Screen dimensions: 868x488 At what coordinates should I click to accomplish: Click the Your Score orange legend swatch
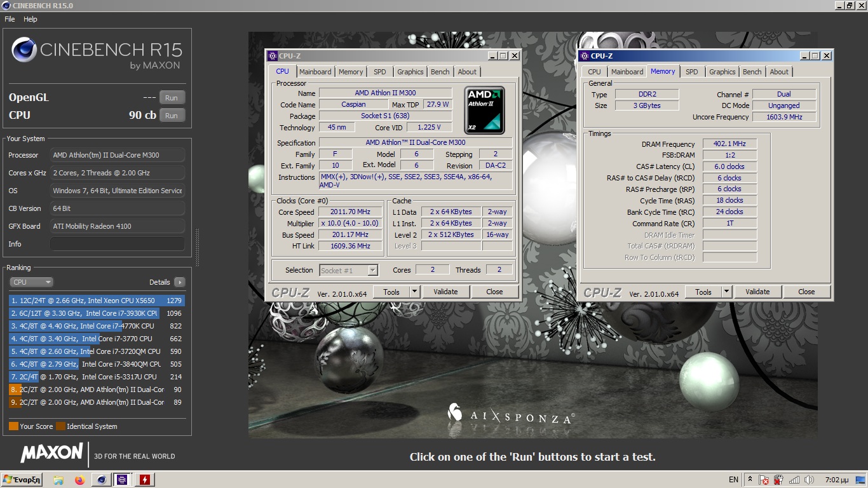(13, 426)
